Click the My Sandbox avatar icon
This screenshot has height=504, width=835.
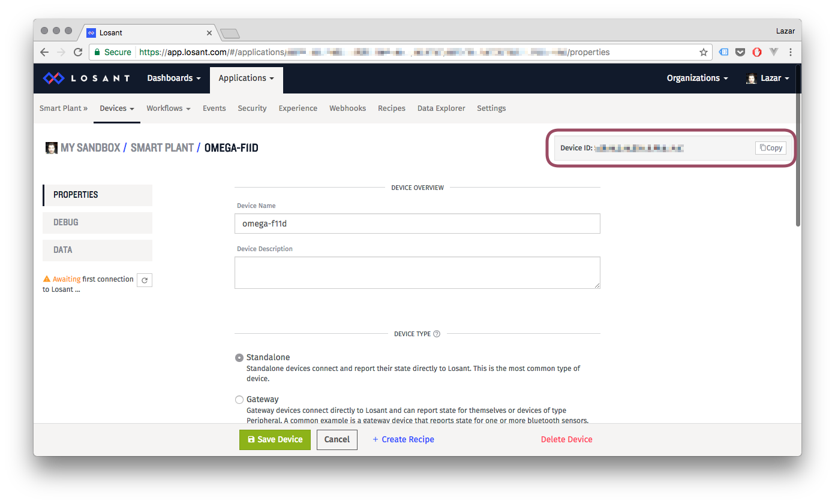[52, 147]
